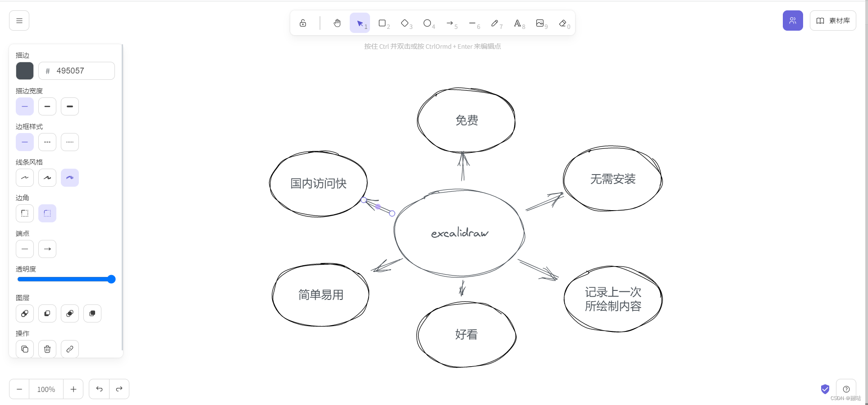Click the 好看 ellipse text
868x405 pixels.
[x=466, y=335]
